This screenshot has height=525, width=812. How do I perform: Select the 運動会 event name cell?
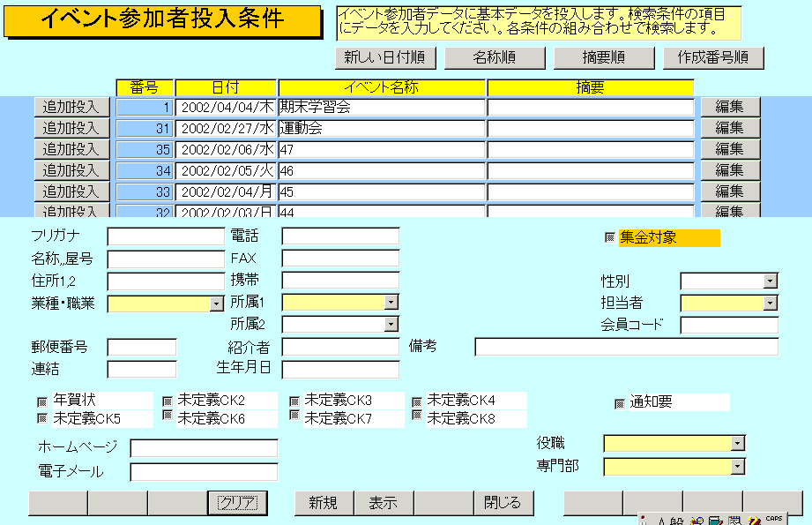(x=382, y=129)
